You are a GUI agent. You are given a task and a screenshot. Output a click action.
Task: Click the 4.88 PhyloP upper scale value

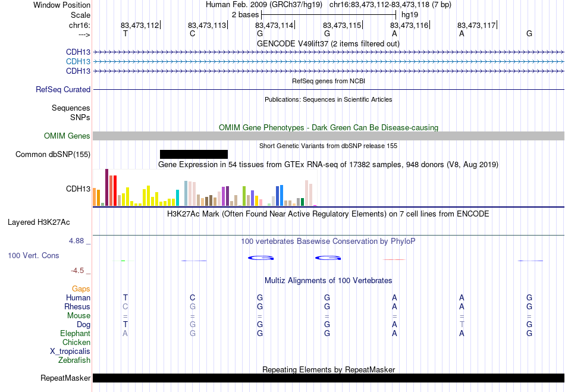76,241
